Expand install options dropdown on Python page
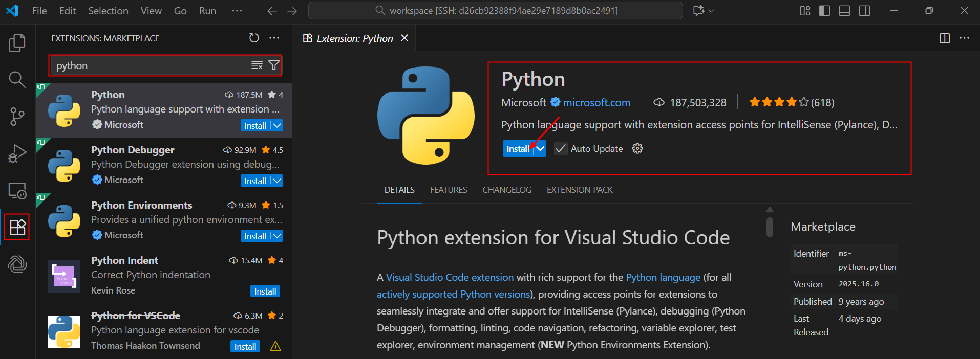The width and height of the screenshot is (980, 359). pyautogui.click(x=541, y=149)
